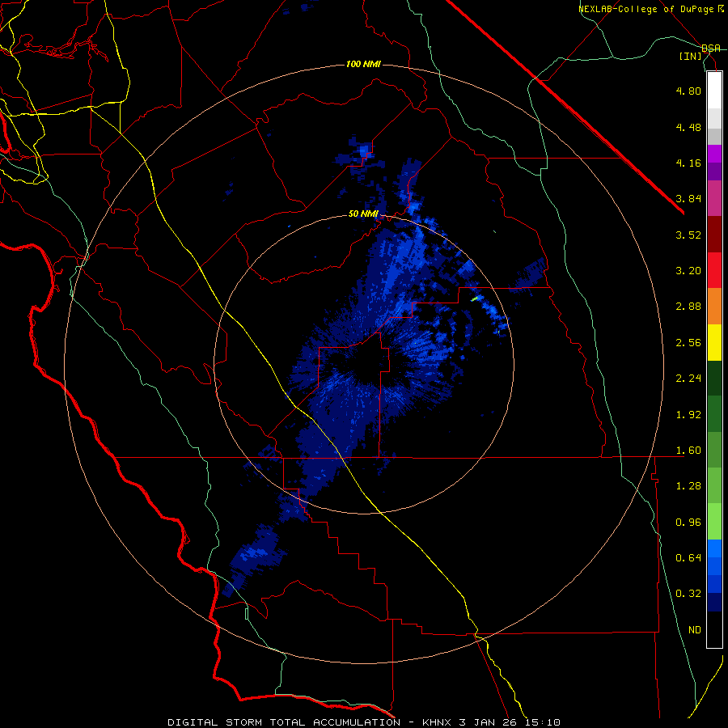
Task: Click the KHNX radar site identifier
Action: [438, 722]
